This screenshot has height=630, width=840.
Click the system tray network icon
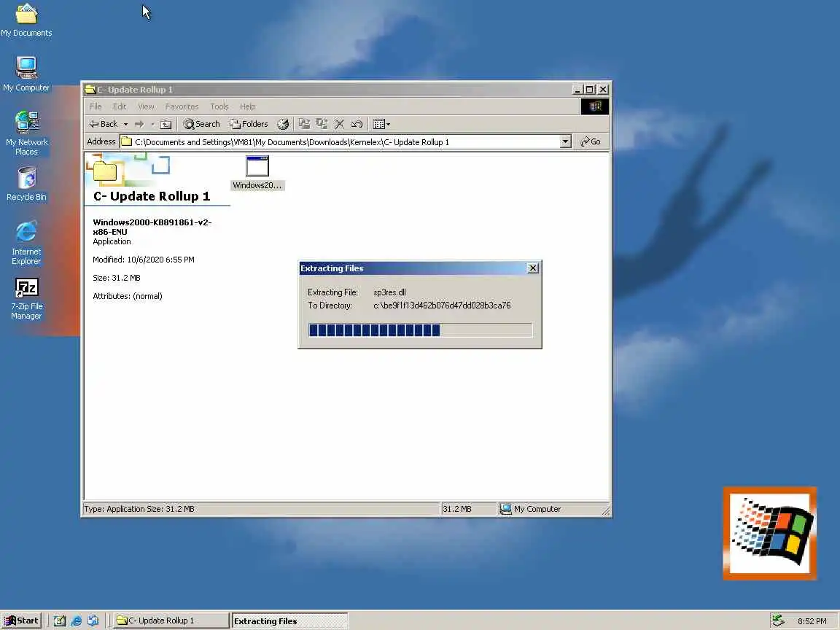tap(778, 621)
